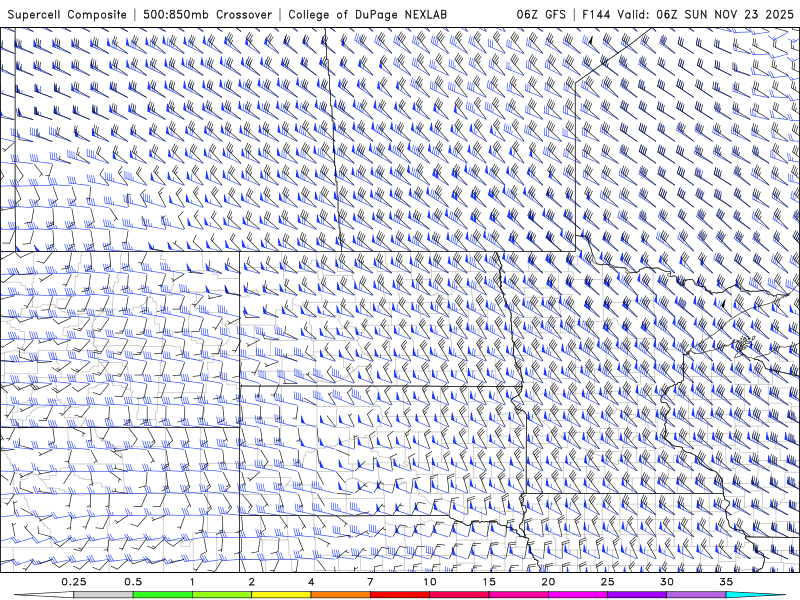Click the "Valid: 06Z SUN NOV 23 2025" text

[706, 14]
